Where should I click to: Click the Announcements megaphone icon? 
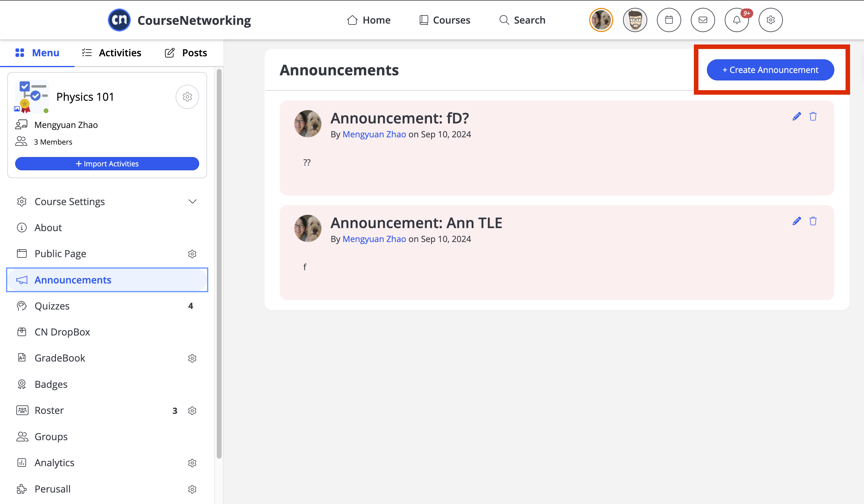point(21,280)
